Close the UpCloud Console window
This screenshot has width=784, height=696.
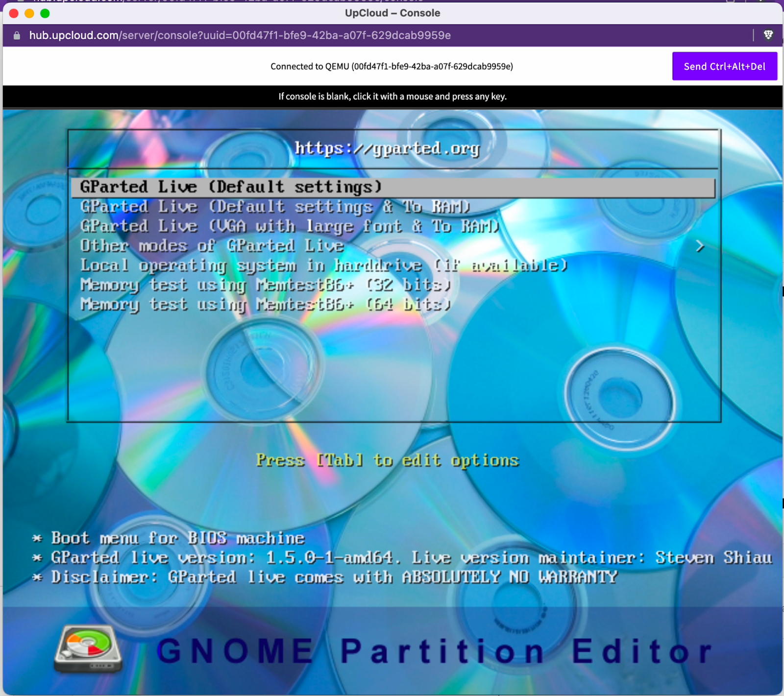click(14, 13)
